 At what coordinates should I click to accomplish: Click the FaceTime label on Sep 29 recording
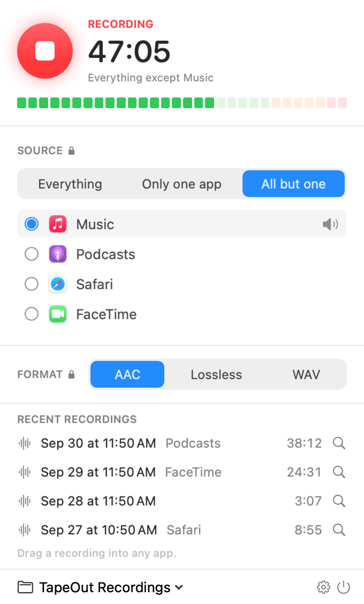(x=193, y=472)
